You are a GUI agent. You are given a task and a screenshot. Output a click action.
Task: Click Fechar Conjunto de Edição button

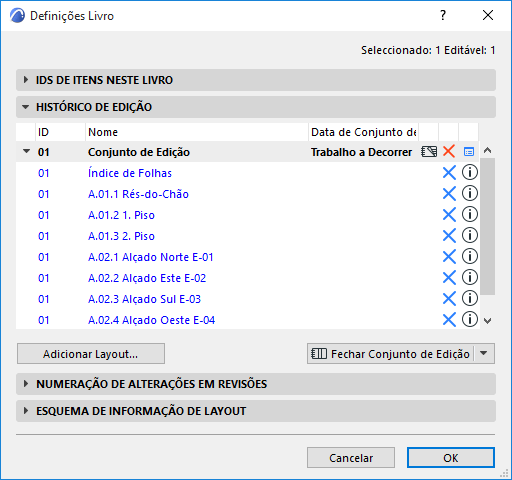390,354
